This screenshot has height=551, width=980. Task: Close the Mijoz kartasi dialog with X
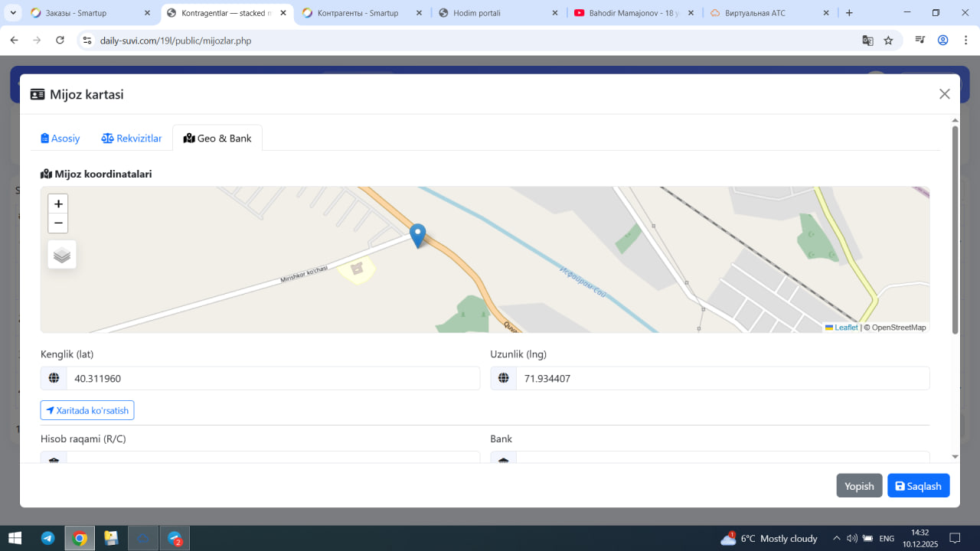coord(945,94)
